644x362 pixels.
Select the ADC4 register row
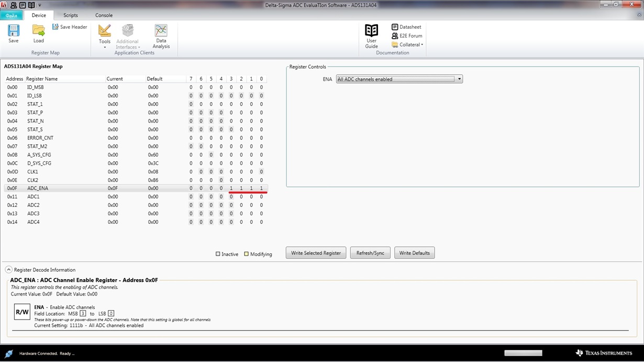pos(136,222)
